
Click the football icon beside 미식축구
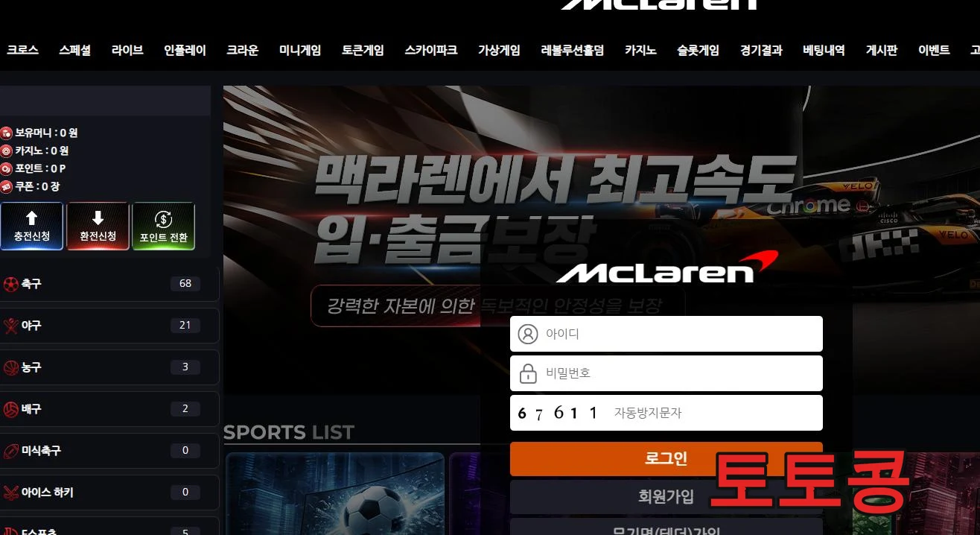[10, 451]
